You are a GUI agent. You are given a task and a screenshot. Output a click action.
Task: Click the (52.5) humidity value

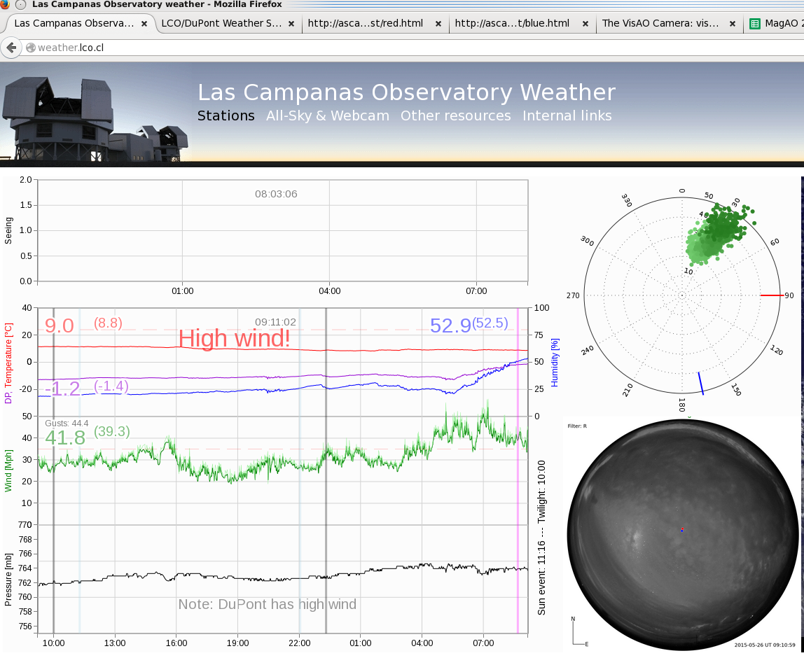[x=490, y=323]
